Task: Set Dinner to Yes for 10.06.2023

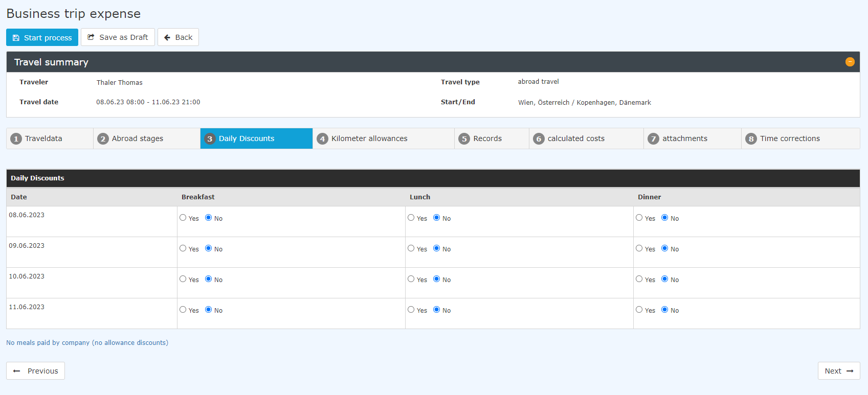Action: [x=639, y=279]
